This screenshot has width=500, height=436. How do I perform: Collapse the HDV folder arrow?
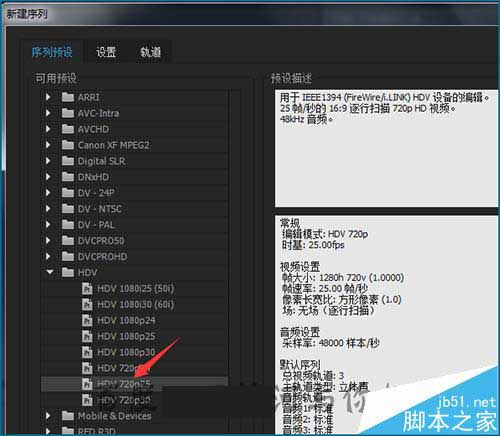click(50, 272)
